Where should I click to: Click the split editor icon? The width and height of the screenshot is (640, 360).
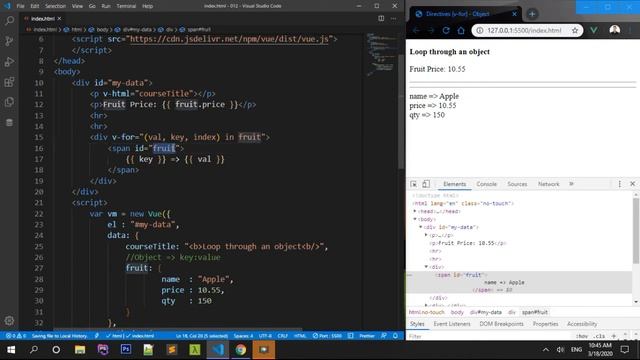[x=381, y=18]
